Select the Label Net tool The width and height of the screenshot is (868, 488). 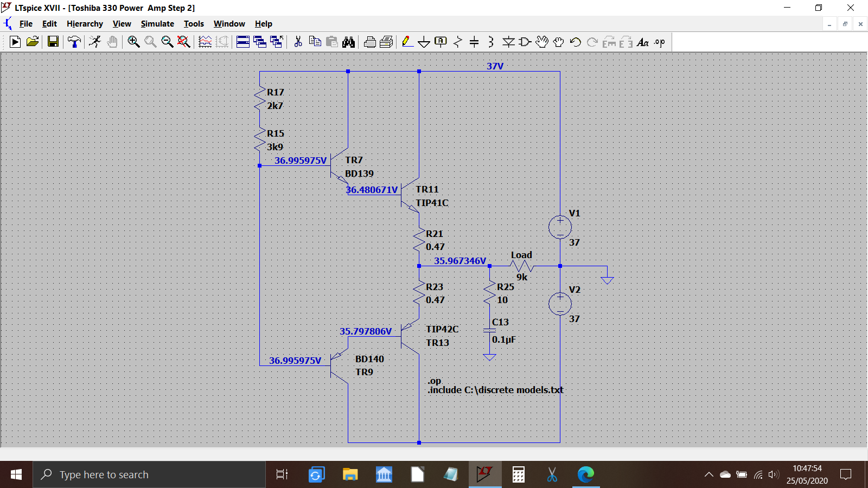click(x=441, y=42)
